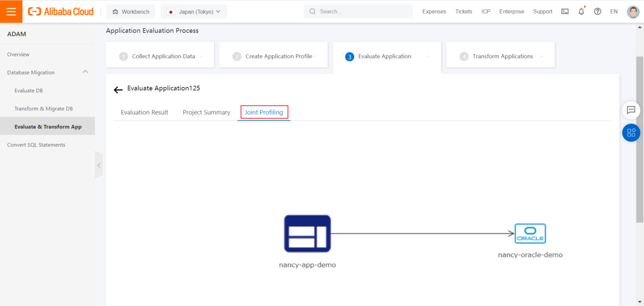Go to step 4 Transform Applications
The width and height of the screenshot is (644, 306).
[500, 56]
